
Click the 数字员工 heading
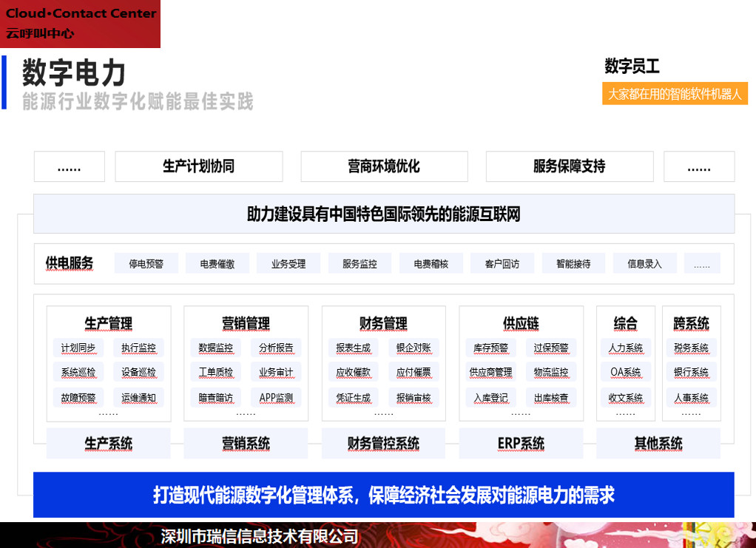pyautogui.click(x=632, y=66)
